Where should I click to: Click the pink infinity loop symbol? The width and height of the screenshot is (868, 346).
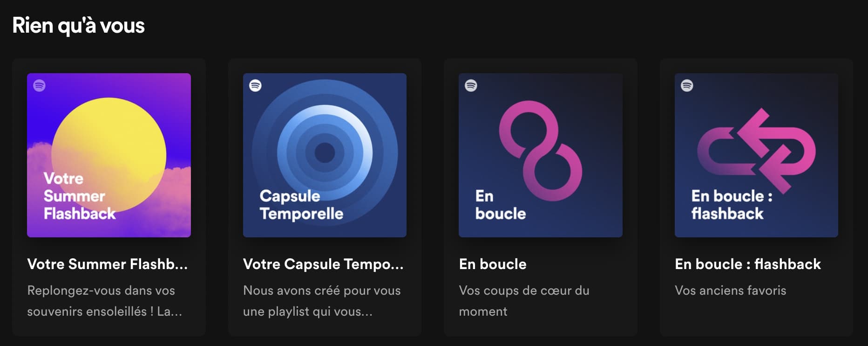540,151
